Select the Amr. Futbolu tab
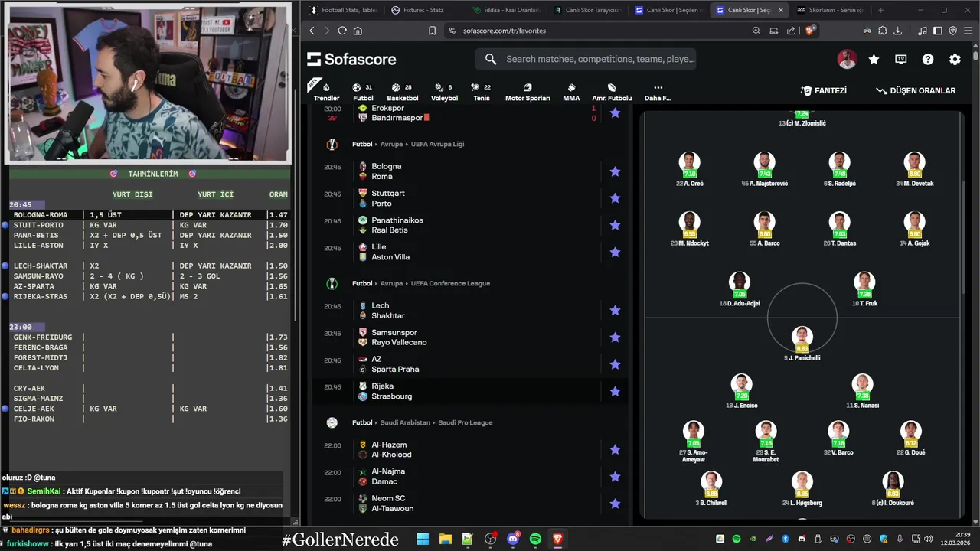The width and height of the screenshot is (980, 551). point(612,92)
